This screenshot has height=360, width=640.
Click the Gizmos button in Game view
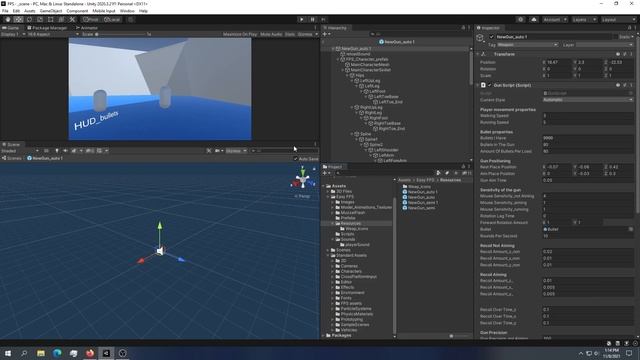point(305,34)
